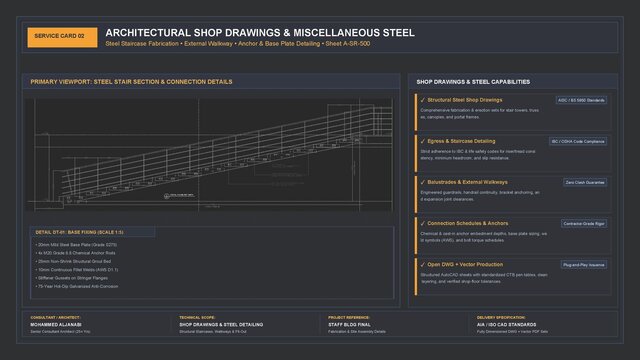Select the 10mm Continuous Fillet Welds line
This screenshot has height=360, width=640.
pos(77,270)
